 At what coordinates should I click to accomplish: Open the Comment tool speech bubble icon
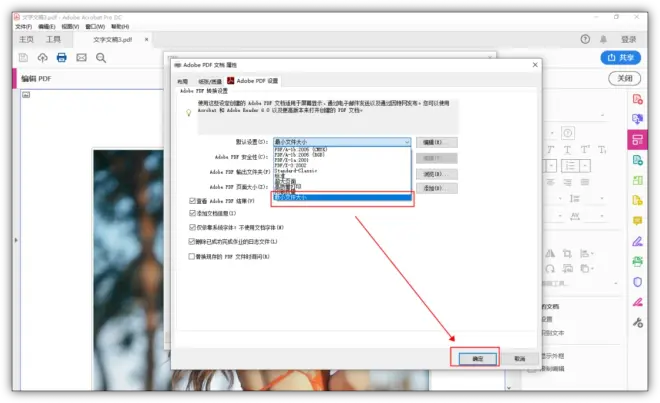pyautogui.click(x=637, y=221)
